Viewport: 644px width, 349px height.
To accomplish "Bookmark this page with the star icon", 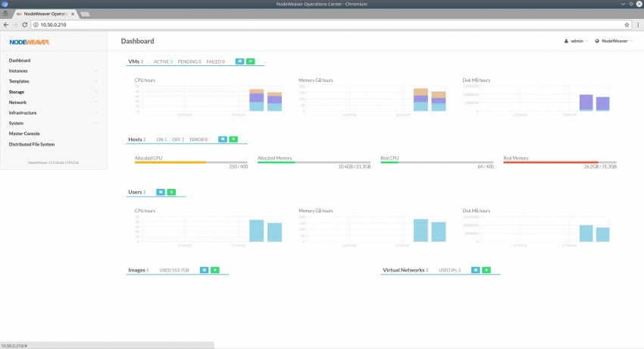I will click(627, 25).
